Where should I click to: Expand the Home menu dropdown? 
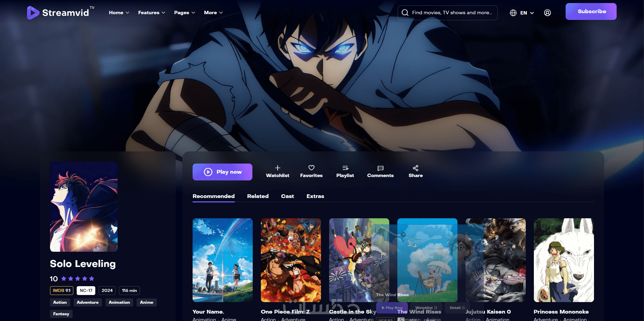tap(119, 13)
